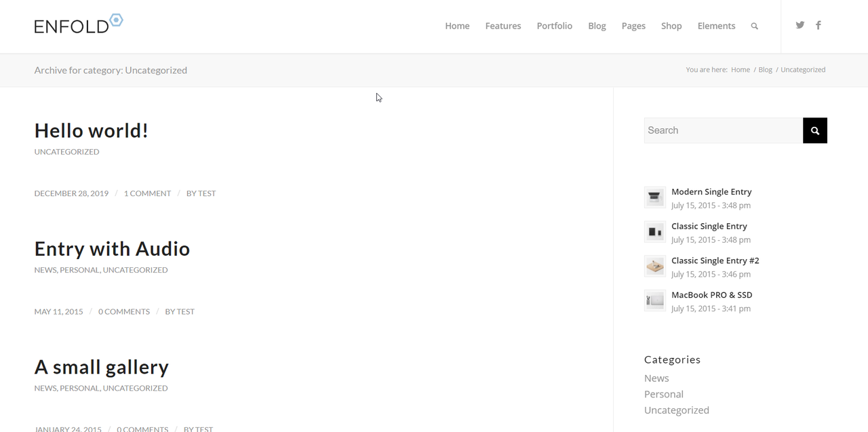Open the Hello world! post title
The height and width of the screenshot is (432, 868).
point(92,130)
